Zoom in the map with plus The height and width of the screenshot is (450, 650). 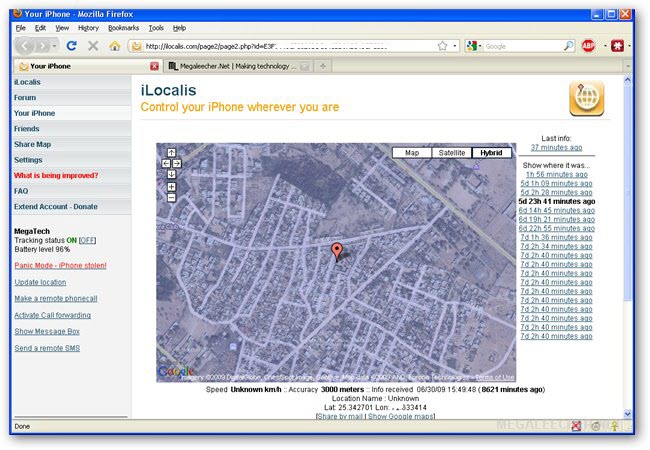point(171,187)
